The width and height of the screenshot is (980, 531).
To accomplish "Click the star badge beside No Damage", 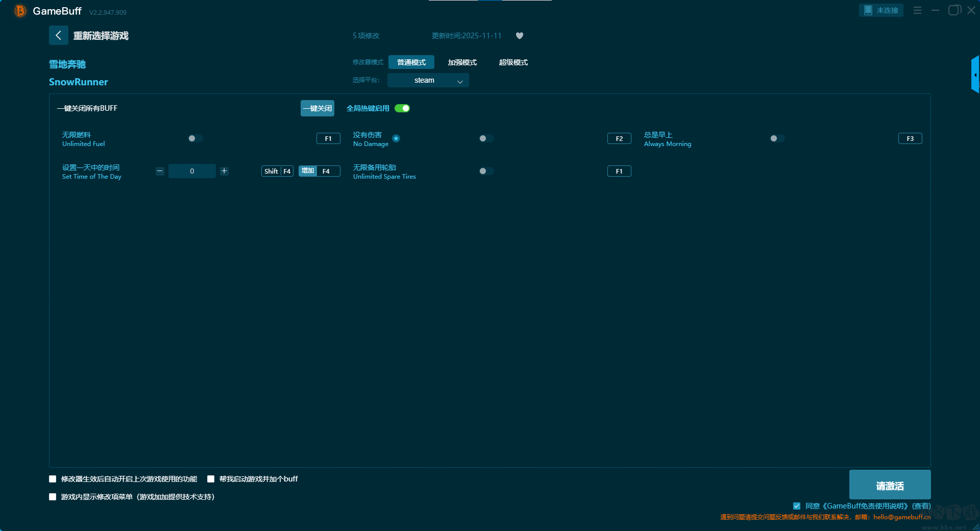I will [396, 138].
